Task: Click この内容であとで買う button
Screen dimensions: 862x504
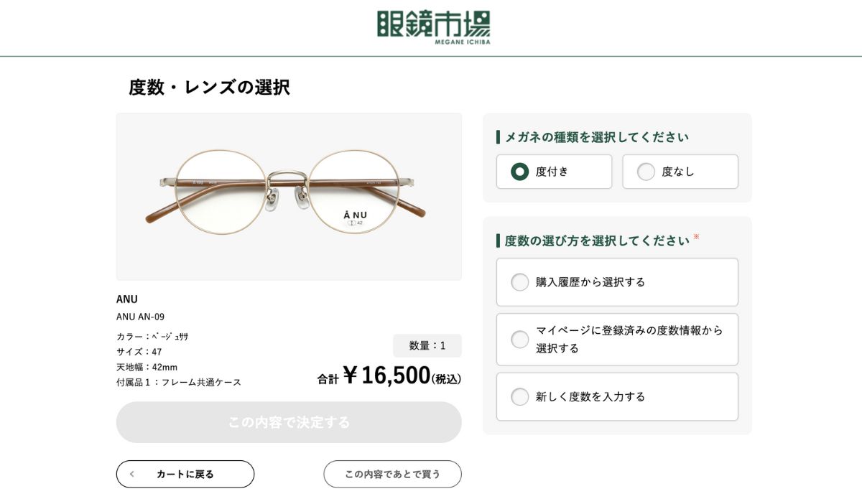Action: tap(392, 474)
